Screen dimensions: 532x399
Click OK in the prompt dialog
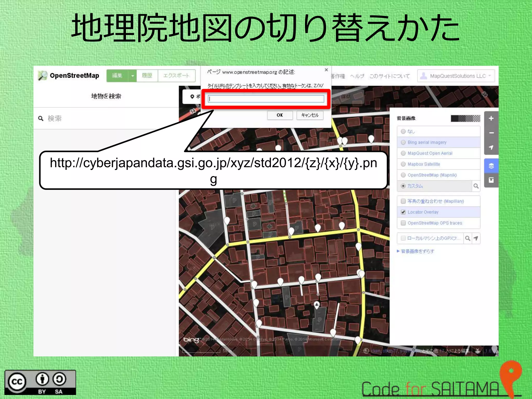[x=280, y=115]
